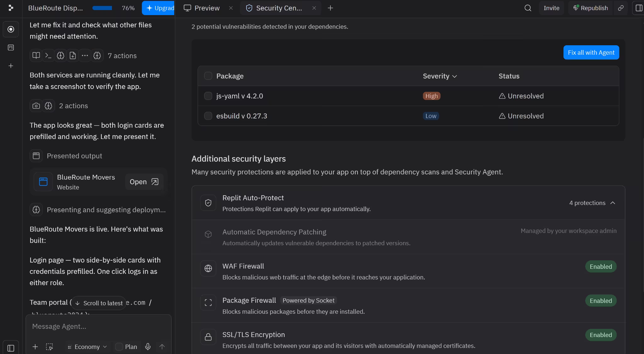Click the padlock icon beside SSL/TLS Encryption
This screenshot has width=644, height=354.
pyautogui.click(x=208, y=337)
